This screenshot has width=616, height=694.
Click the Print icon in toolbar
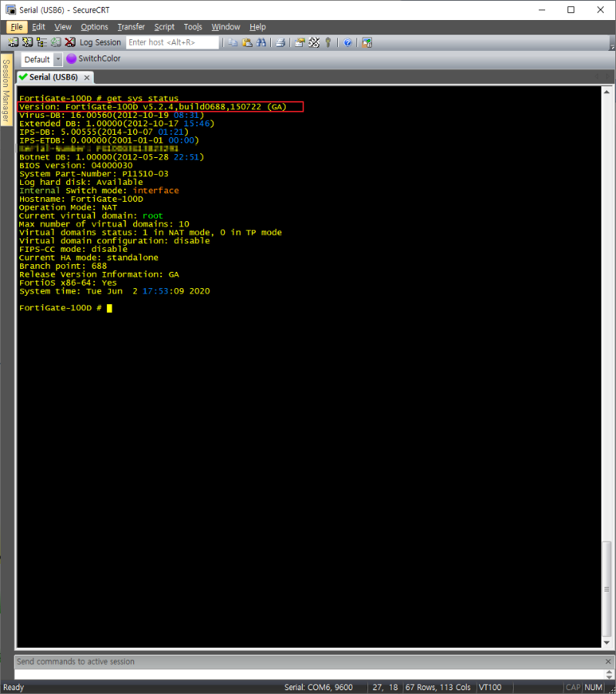[280, 42]
